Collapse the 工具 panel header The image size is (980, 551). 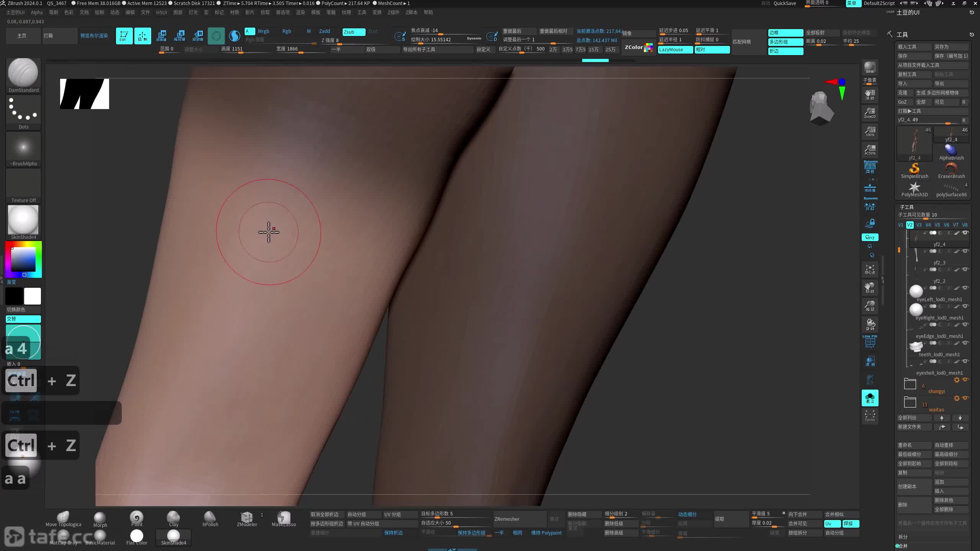[x=902, y=34]
